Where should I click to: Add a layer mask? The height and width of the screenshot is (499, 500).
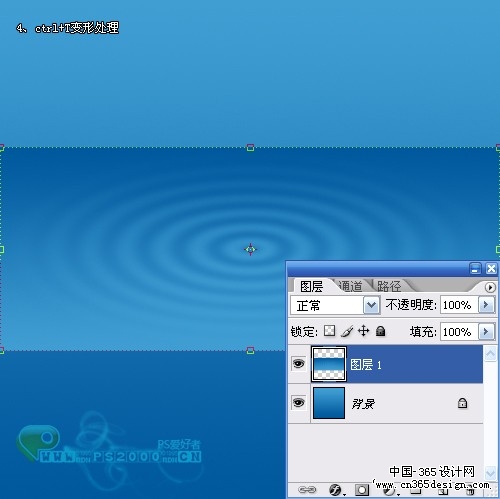tap(362, 490)
